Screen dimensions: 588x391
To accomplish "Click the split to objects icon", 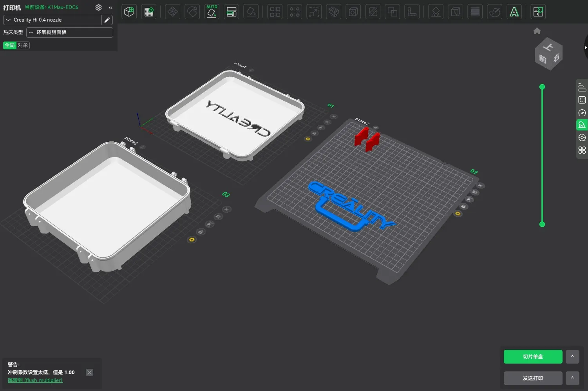I will pos(275,12).
